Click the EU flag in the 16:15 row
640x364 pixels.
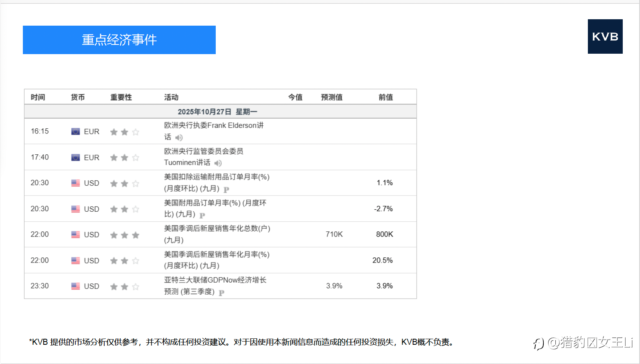[75, 131]
